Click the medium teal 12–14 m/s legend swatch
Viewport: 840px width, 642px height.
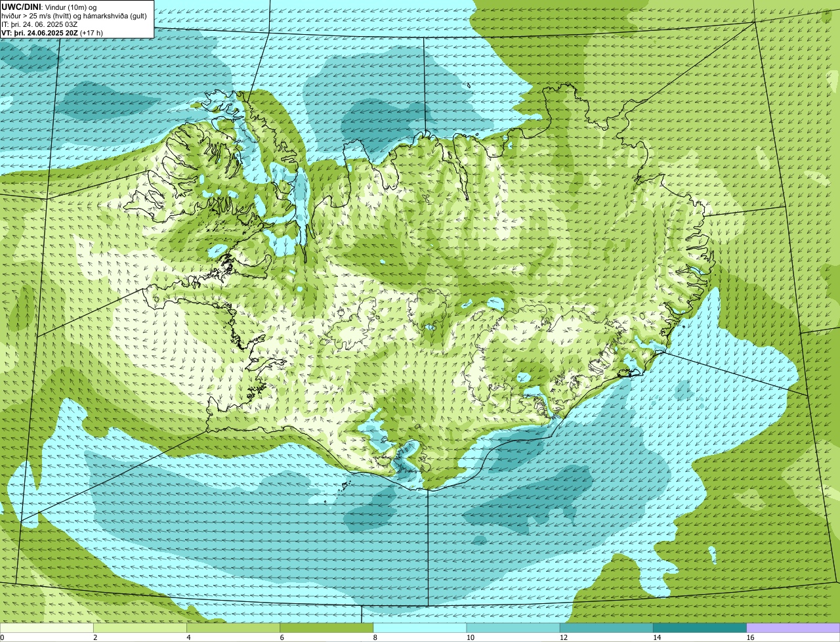[x=606, y=628]
